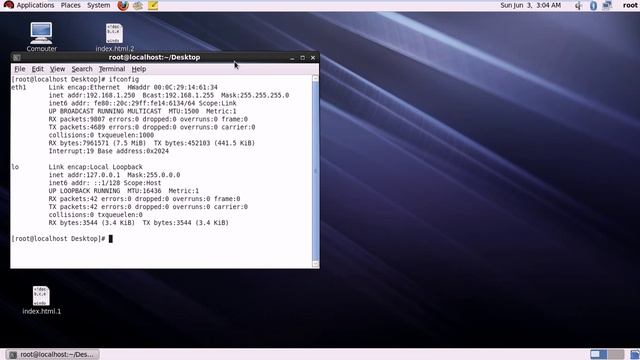
Task: Open the notes editor launcher icon
Action: [x=153, y=6]
